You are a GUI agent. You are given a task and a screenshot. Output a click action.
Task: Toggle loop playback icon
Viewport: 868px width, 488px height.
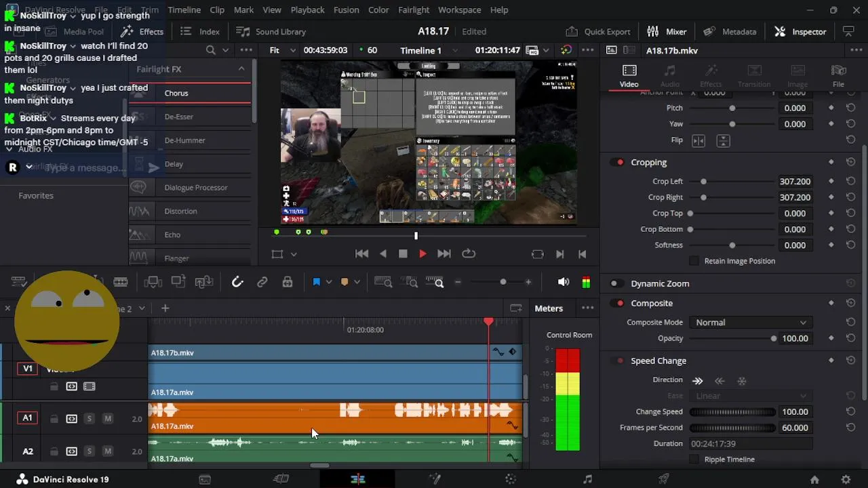tap(469, 253)
